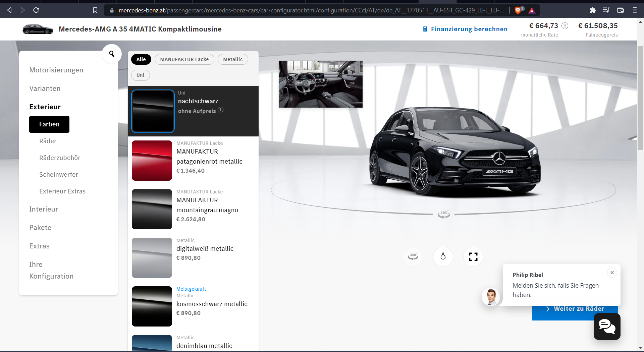The width and height of the screenshot is (644, 352).
Task: Expand the Pakete section
Action: click(x=40, y=228)
